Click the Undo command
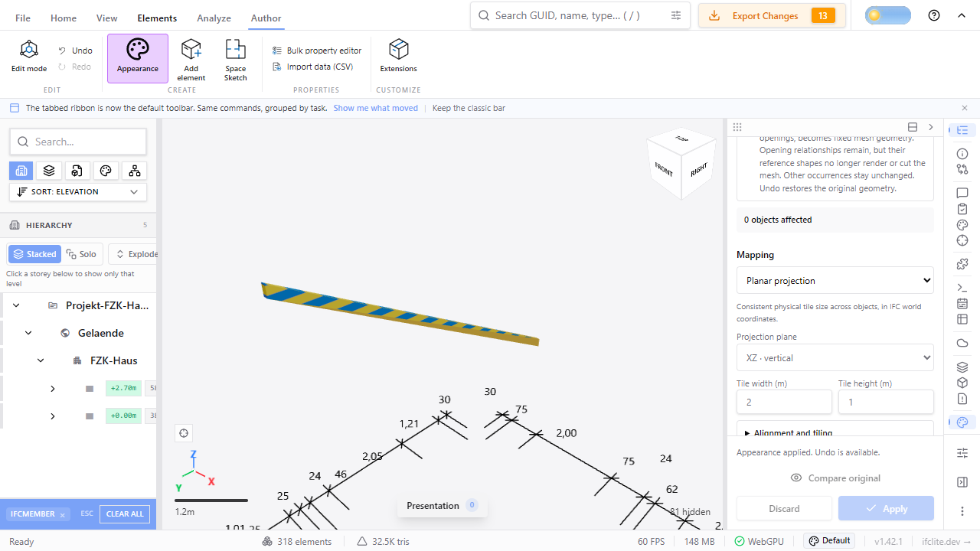Screen dimensions: 980x551 tap(75, 51)
